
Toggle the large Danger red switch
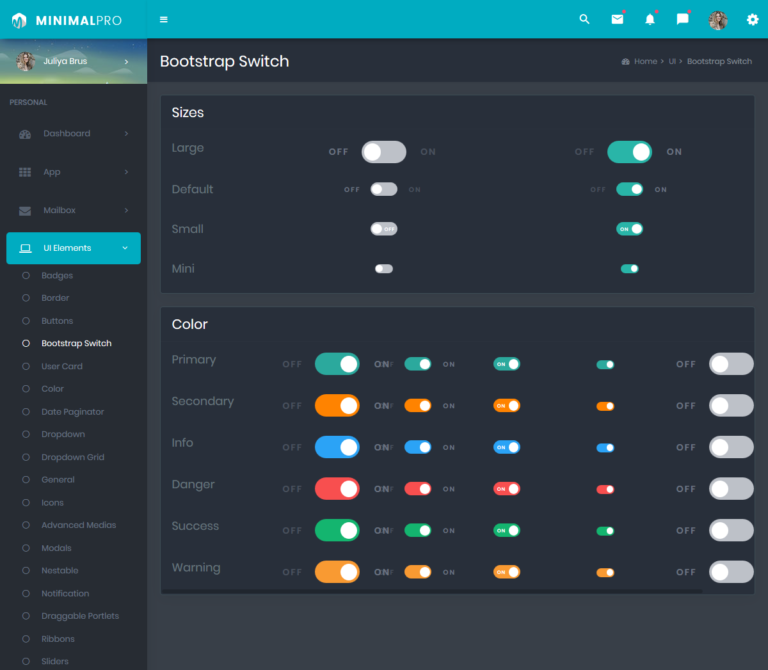click(x=337, y=489)
